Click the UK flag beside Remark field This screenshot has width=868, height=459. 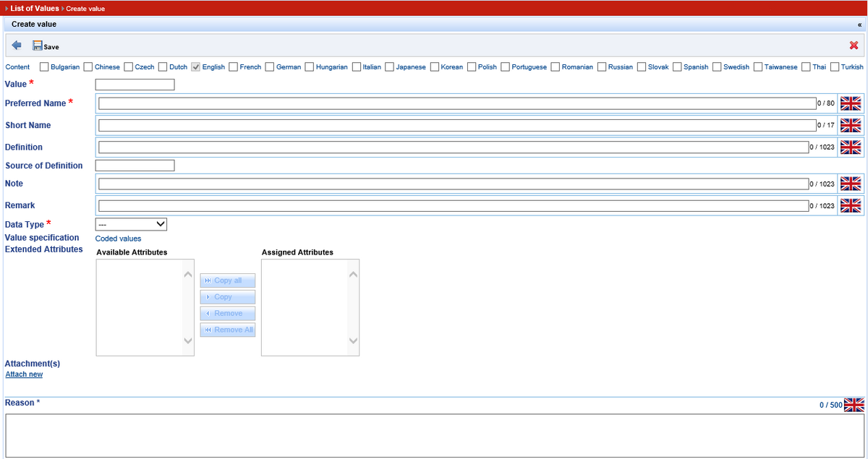[x=851, y=205]
